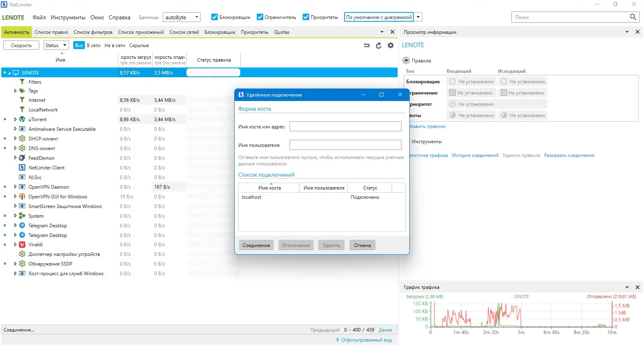Click the OpenVPN Daemon icon

[x=22, y=187]
